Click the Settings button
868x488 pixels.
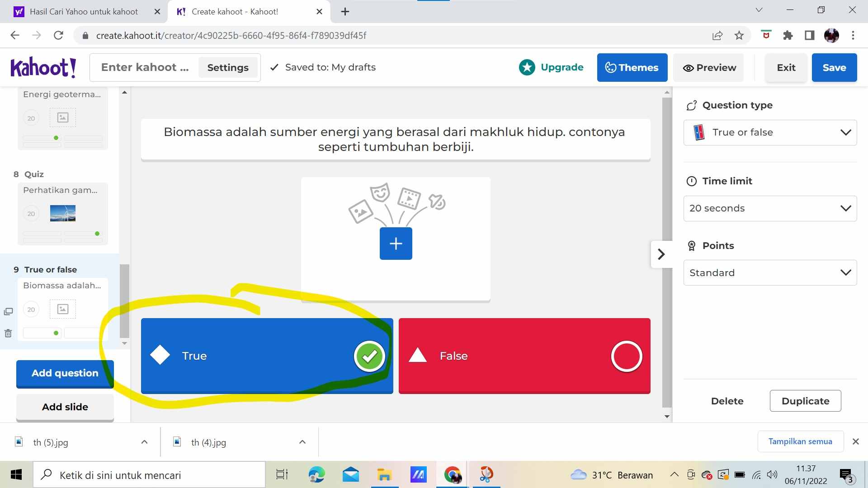click(x=228, y=67)
